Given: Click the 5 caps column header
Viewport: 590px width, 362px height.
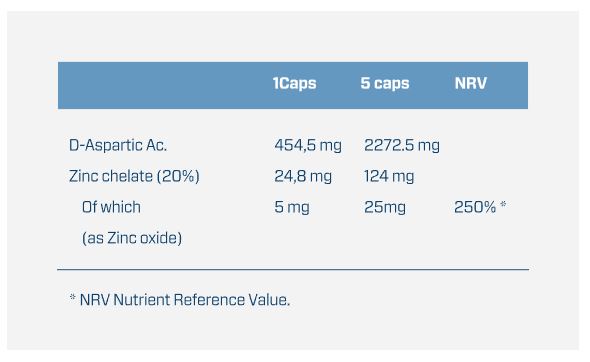Looking at the screenshot, I should pos(385,84).
